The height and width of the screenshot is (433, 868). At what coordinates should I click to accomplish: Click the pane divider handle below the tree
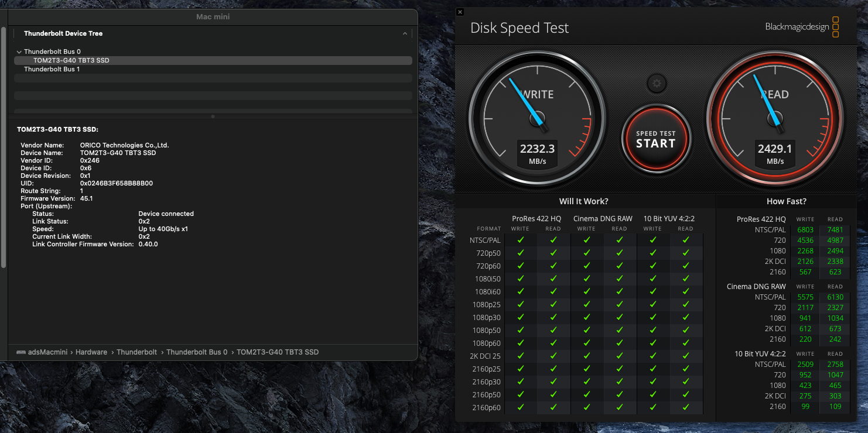tap(213, 116)
